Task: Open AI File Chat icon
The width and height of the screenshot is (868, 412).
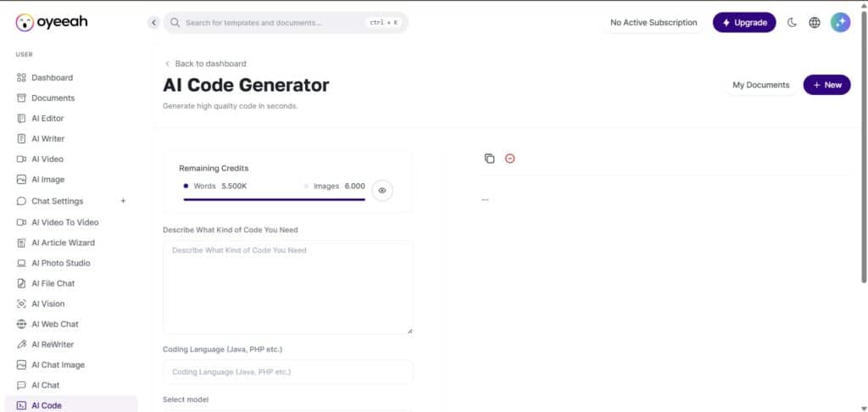Action: click(x=21, y=283)
